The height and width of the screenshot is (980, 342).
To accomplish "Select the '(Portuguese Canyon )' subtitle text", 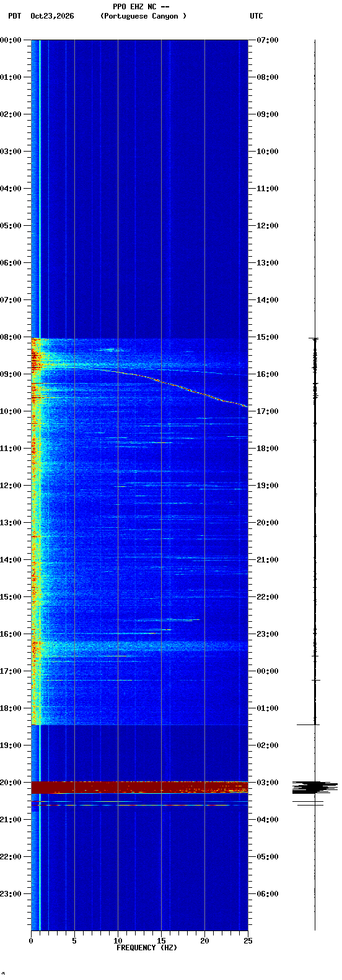I will 143,16.
